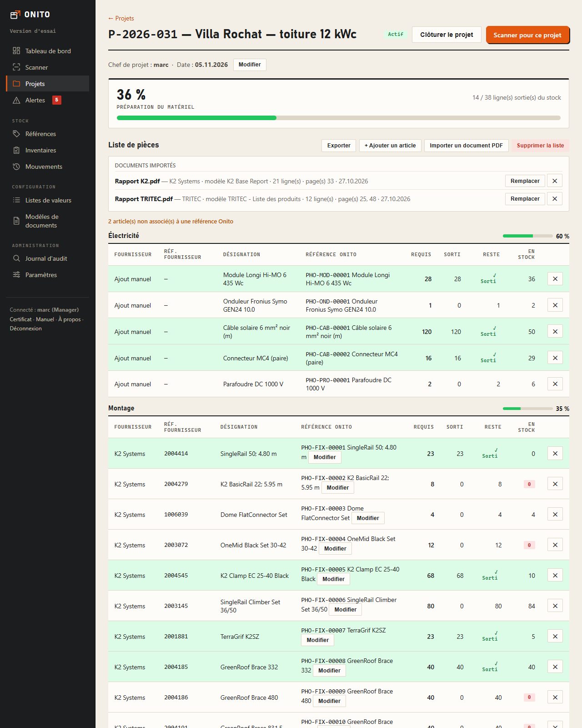Image resolution: width=582 pixels, height=728 pixels.
Task: Delete the Connecteur MC4 row
Action: 555,358
